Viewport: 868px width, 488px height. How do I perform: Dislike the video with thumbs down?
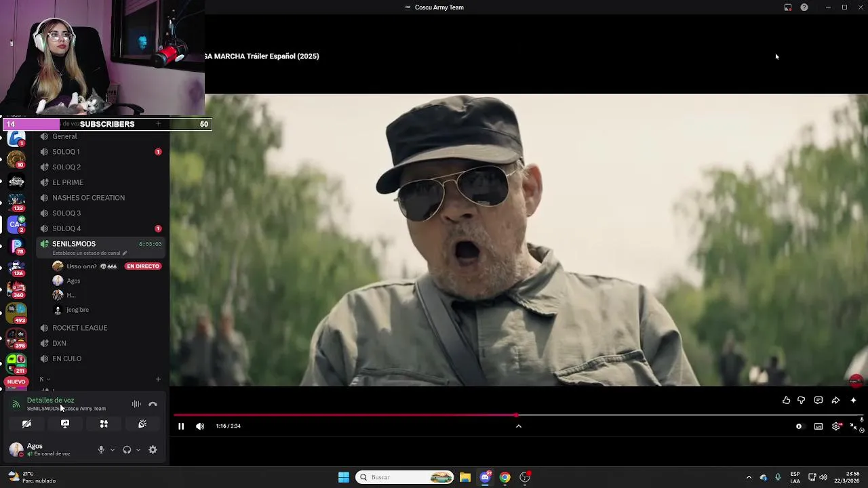(802, 401)
